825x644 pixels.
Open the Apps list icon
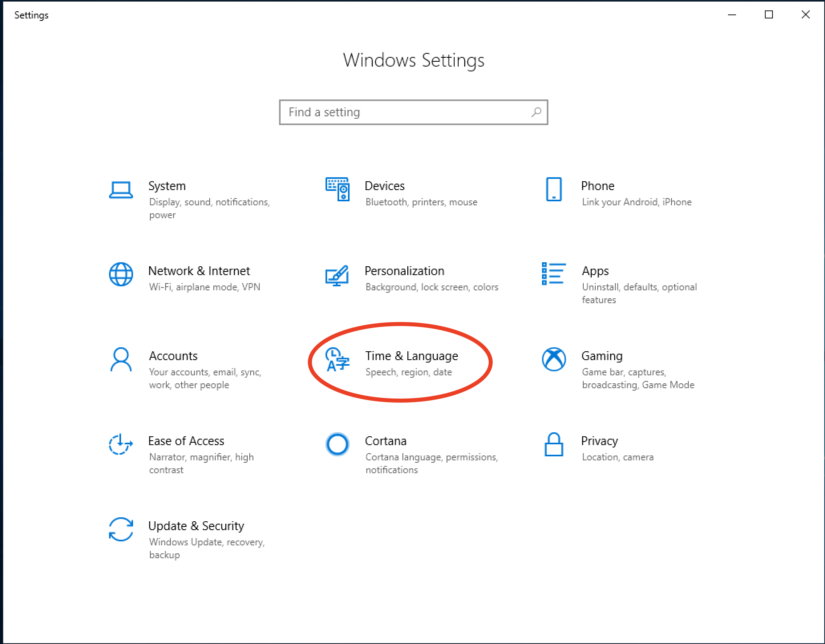click(x=554, y=274)
